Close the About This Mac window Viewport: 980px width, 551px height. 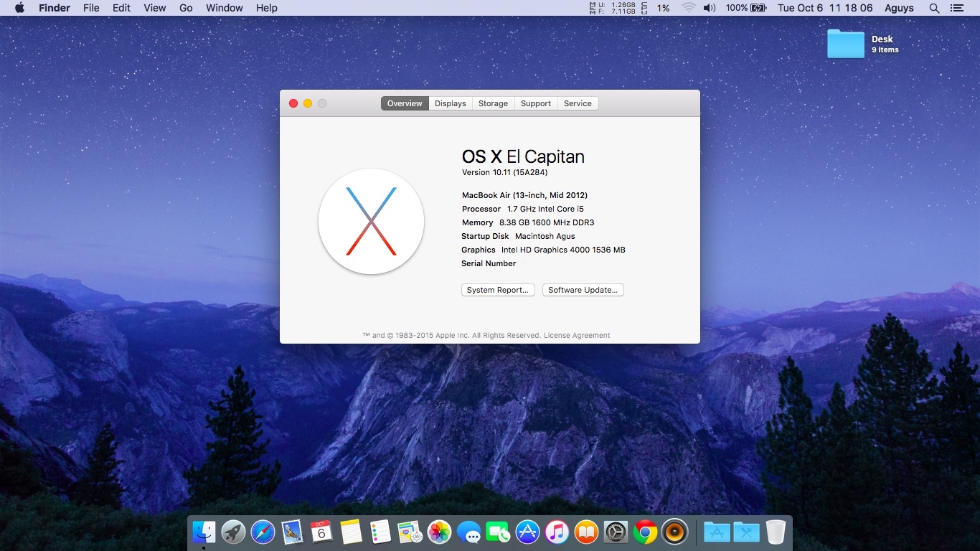[293, 103]
